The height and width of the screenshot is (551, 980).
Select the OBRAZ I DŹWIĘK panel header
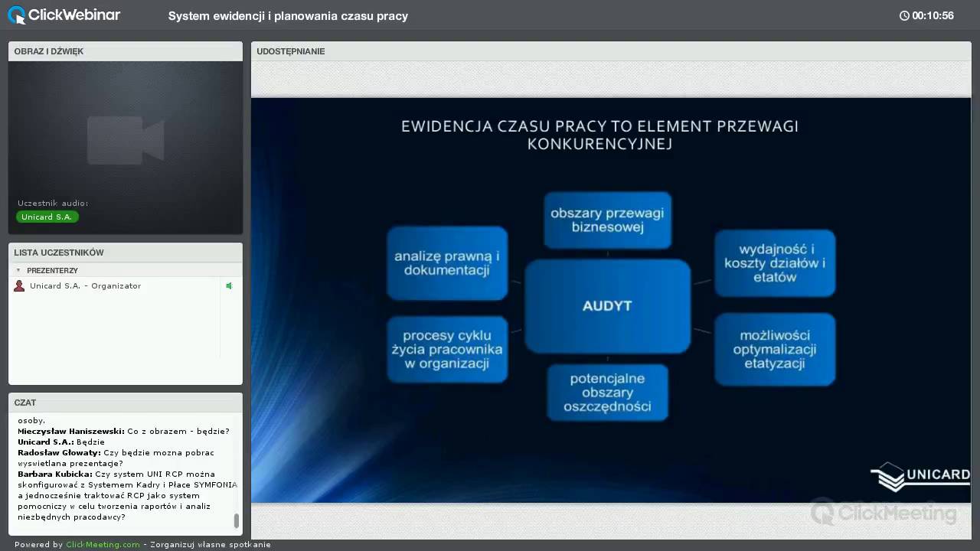pyautogui.click(x=126, y=51)
